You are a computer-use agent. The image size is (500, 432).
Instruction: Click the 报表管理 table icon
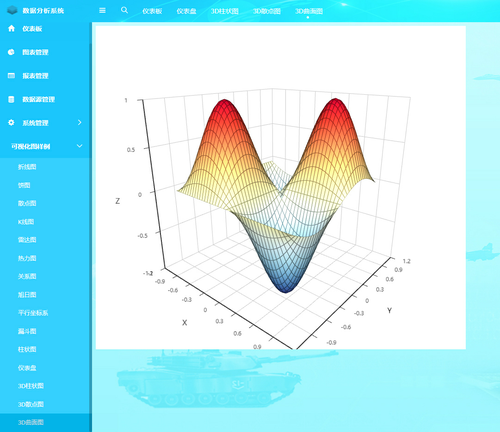click(x=11, y=76)
